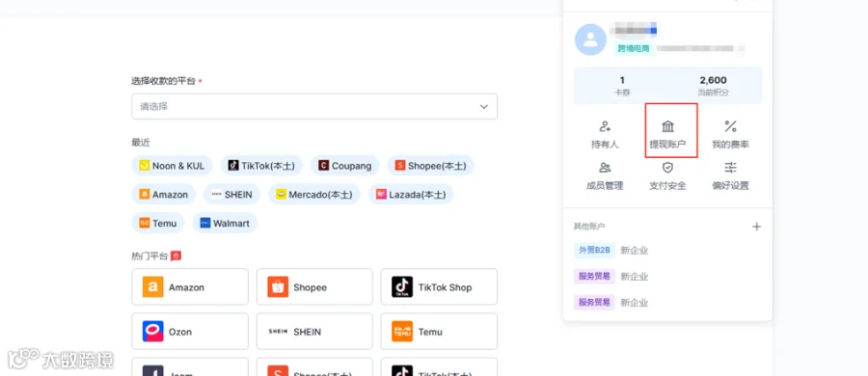Open 支付安全 shield icon
Screen dimensions: 868x376
[667, 167]
